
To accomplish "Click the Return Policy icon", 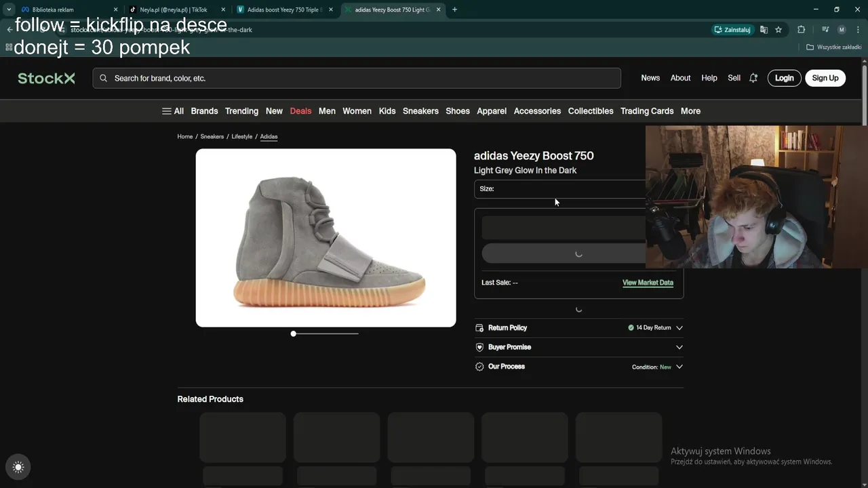I will (479, 328).
